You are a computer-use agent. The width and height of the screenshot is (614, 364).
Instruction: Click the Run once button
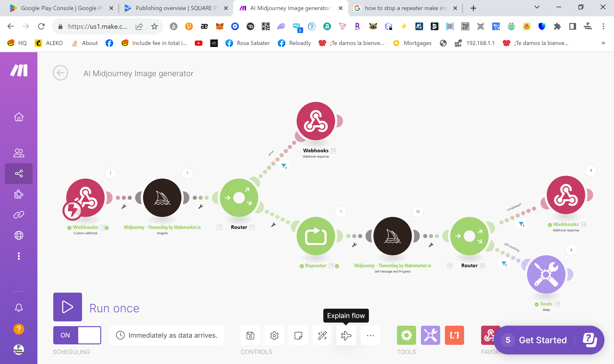point(68,307)
